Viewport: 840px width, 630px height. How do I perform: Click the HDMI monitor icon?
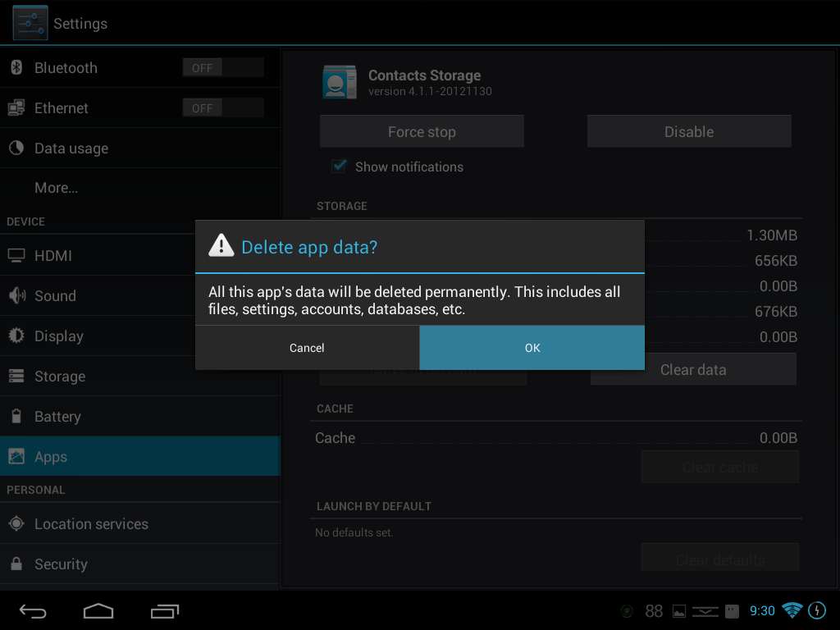[15, 255]
